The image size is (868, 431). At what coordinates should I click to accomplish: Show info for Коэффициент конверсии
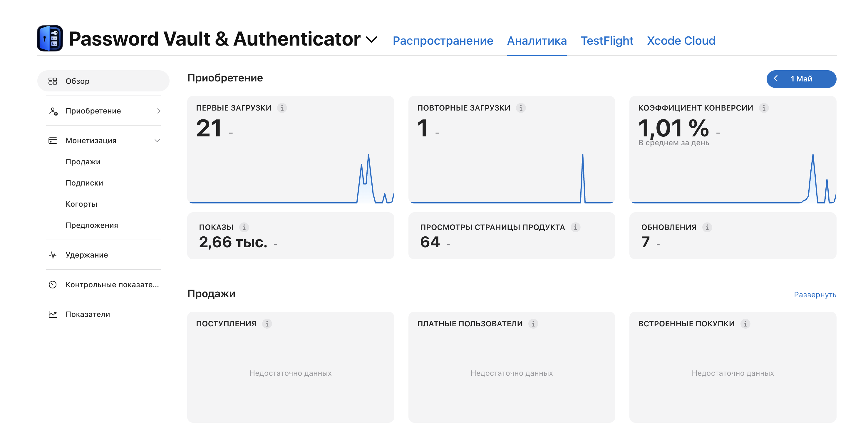[x=764, y=108]
